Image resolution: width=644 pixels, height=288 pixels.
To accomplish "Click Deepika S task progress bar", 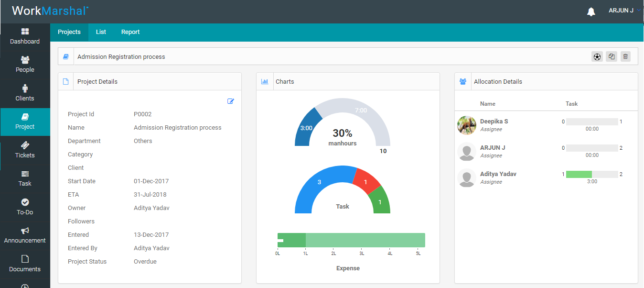I will [592, 122].
